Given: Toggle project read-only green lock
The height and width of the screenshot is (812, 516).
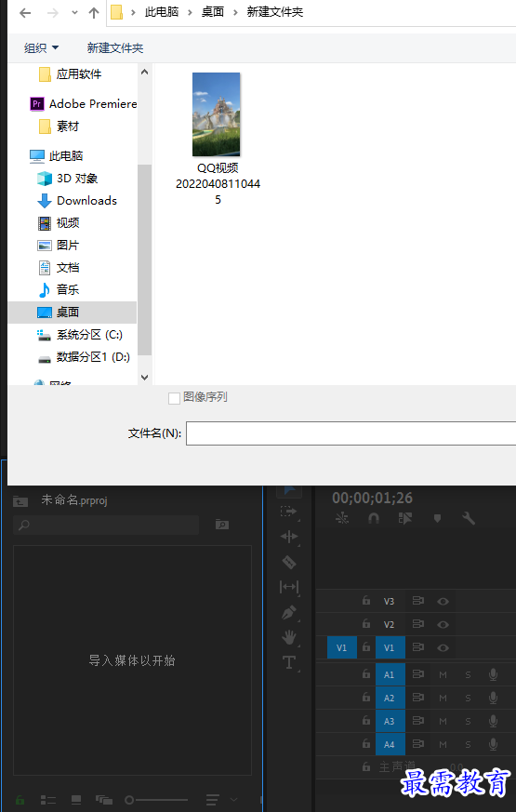Looking at the screenshot, I should click(20, 800).
